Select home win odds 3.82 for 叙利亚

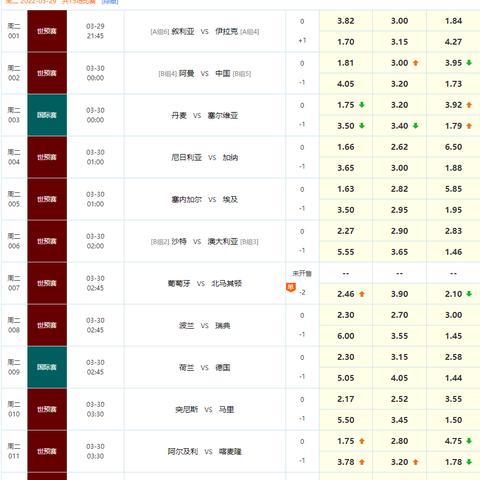click(x=346, y=21)
